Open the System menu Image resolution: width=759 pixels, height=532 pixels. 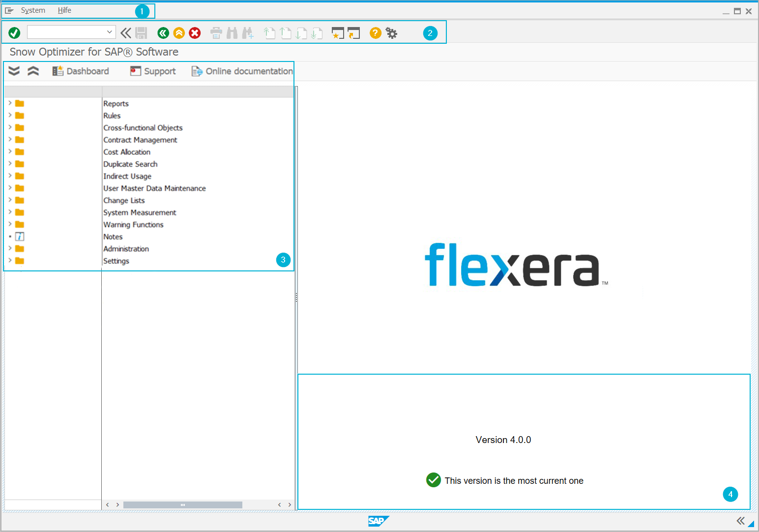point(33,10)
